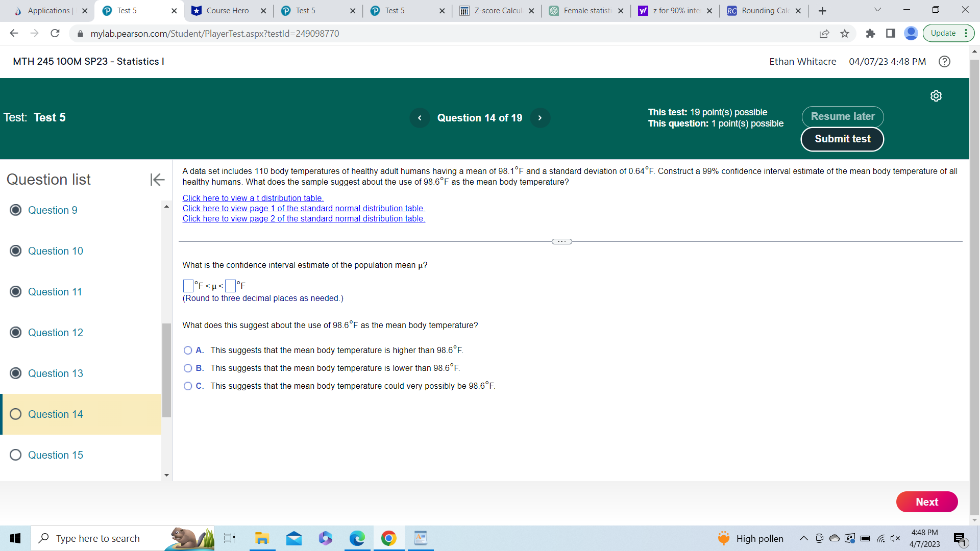Select answer option B
Image resolution: width=980 pixels, height=551 pixels.
tap(188, 368)
